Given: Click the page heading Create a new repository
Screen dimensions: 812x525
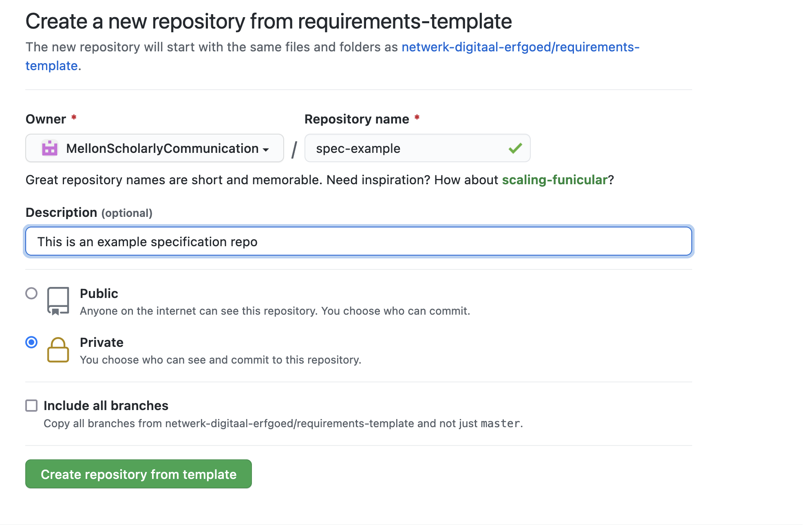Looking at the screenshot, I should pos(269,21).
